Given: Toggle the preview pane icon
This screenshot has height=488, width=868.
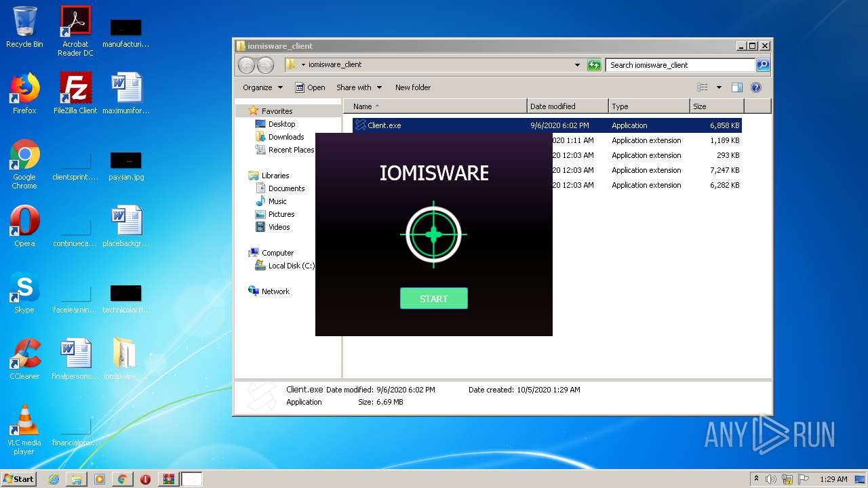Looking at the screenshot, I should click(737, 87).
